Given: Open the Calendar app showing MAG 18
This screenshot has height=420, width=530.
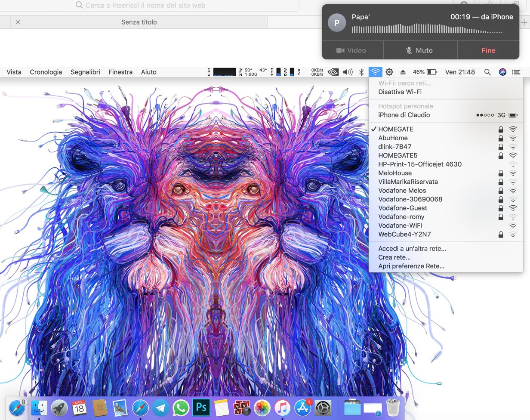Looking at the screenshot, I should [80, 408].
